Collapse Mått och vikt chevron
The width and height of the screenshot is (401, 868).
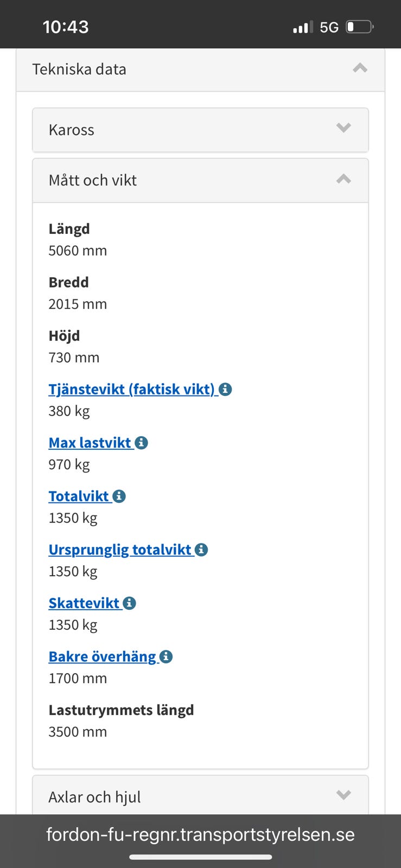point(343,179)
